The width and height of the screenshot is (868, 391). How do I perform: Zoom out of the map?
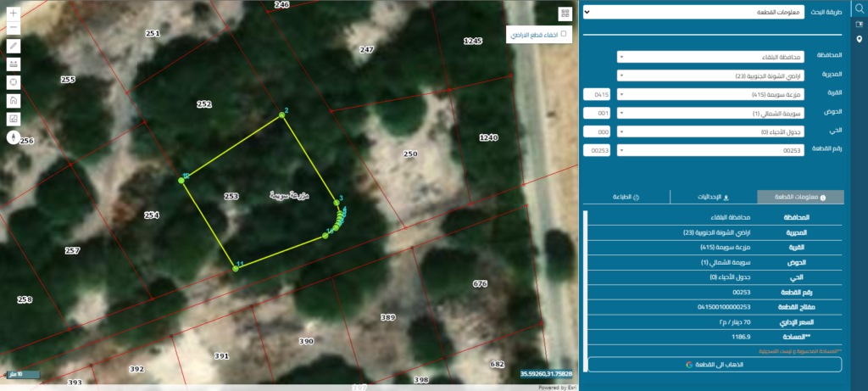(14, 27)
